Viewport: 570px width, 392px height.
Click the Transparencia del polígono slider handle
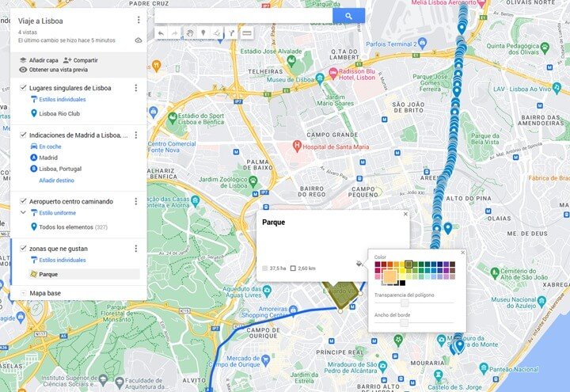pyautogui.click(x=405, y=303)
